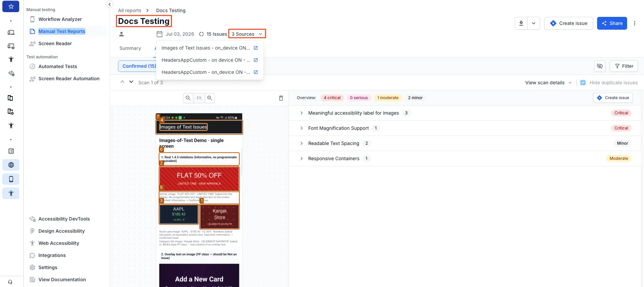Click the issues circle icon beside 15 Issues

click(201, 34)
